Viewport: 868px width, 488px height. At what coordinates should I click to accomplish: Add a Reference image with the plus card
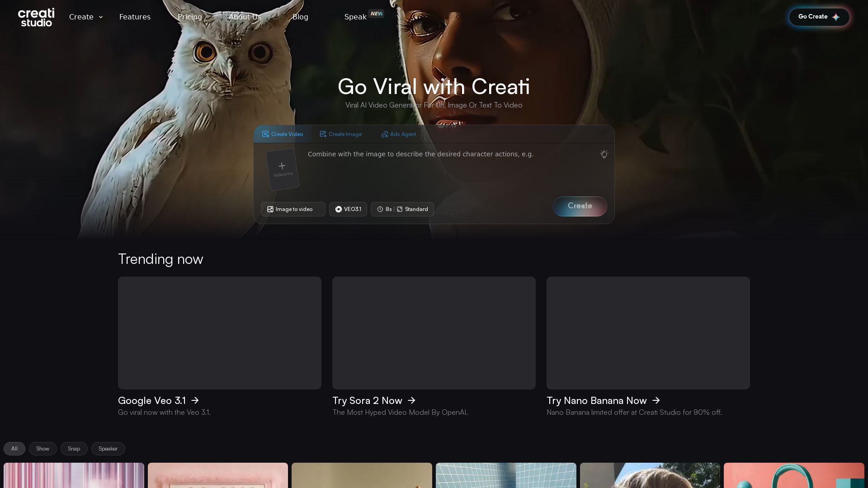283,169
